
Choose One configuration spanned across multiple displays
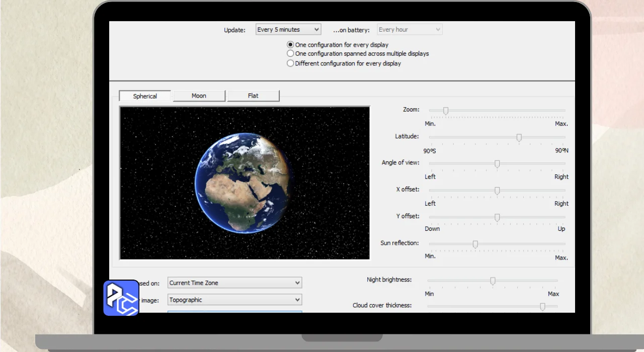tap(290, 53)
